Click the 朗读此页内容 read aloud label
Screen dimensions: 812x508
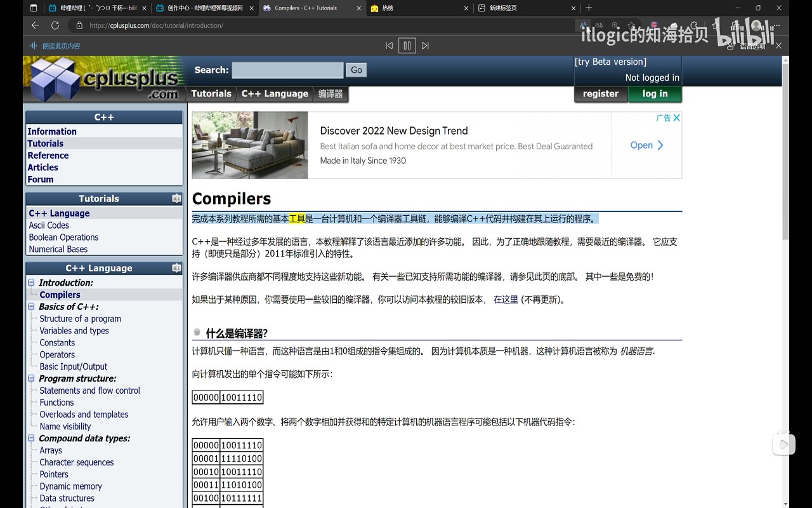click(61, 46)
